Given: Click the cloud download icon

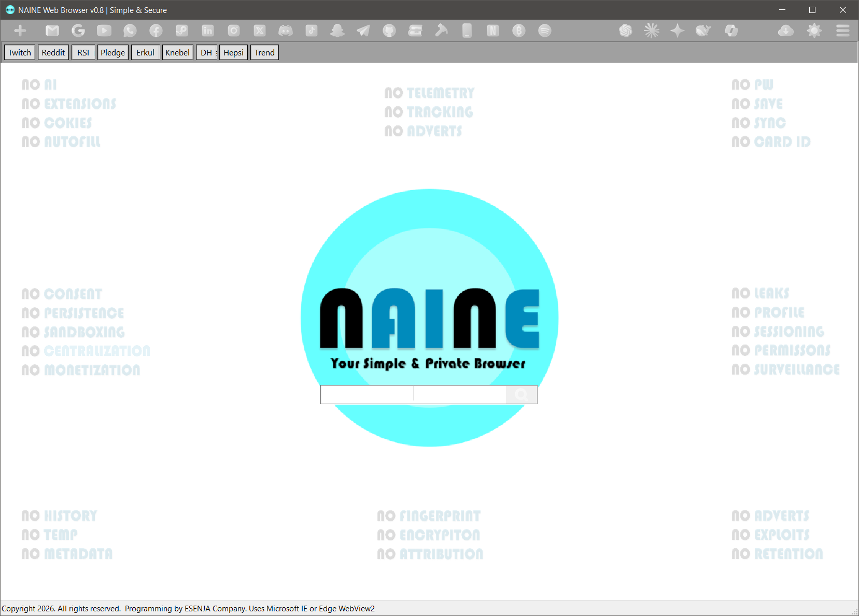Looking at the screenshot, I should [x=786, y=31].
